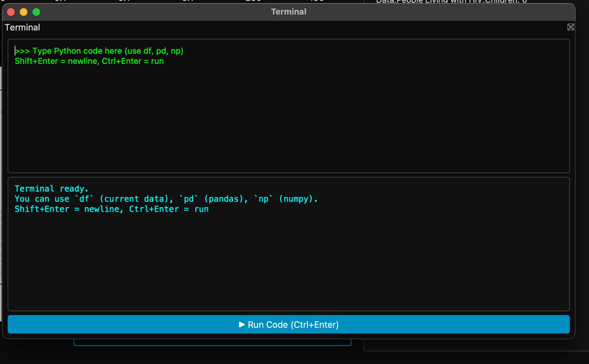The image size is (589, 364).
Task: Click the play triangle icon on Run Code
Action: point(242,324)
